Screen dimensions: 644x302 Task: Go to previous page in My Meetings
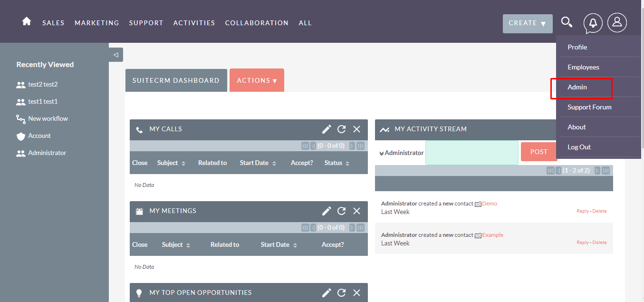click(x=313, y=227)
